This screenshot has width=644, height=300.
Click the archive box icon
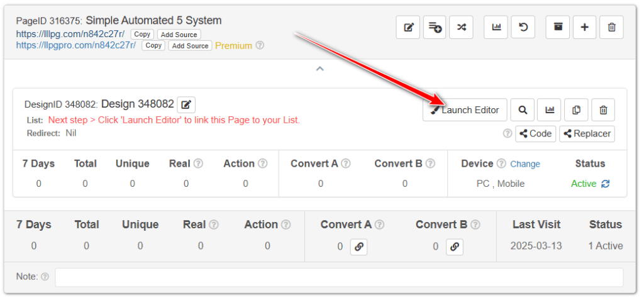click(558, 28)
